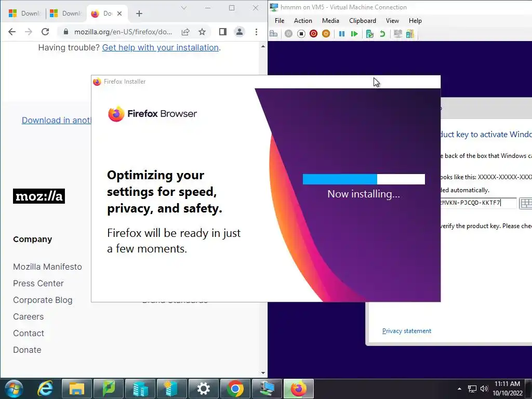Viewport: 532px width, 399px height.
Task: Click Share/settings icon at VM toolbar end
Action: [410, 34]
